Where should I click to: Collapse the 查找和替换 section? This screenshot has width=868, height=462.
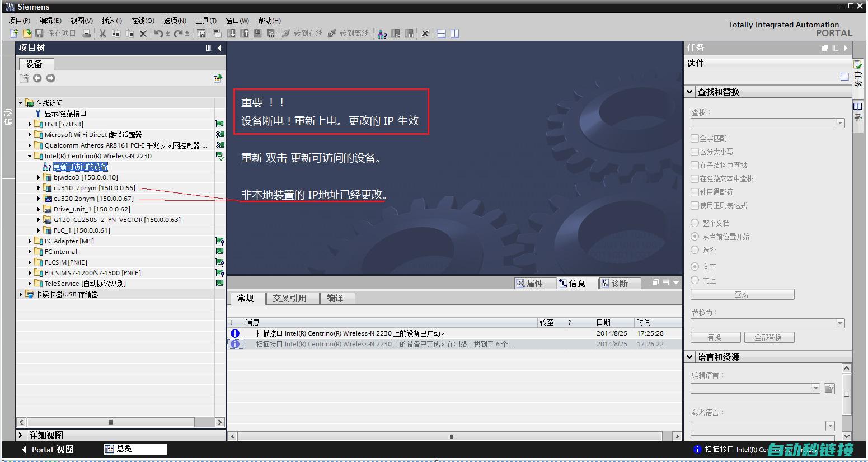tap(690, 92)
